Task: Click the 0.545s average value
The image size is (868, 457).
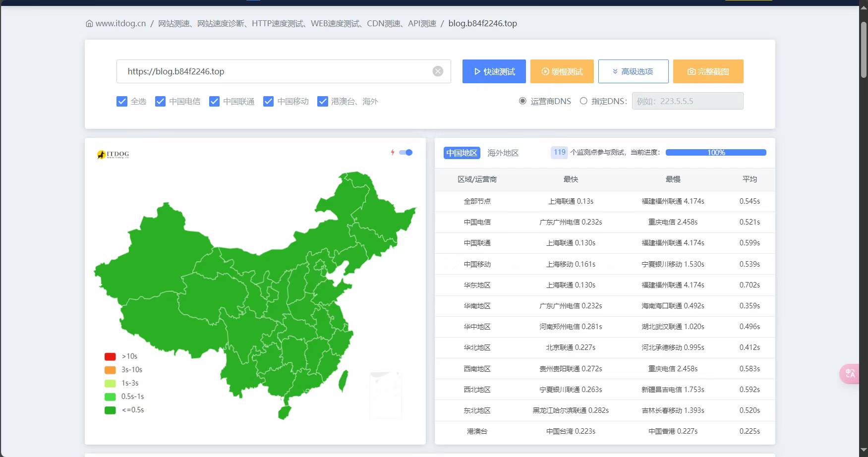Action: (x=750, y=201)
